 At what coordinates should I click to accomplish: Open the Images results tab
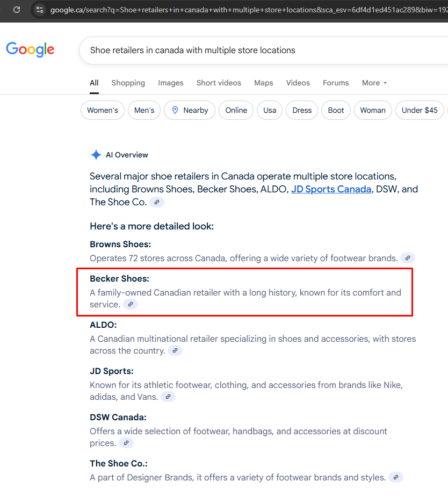(x=170, y=83)
